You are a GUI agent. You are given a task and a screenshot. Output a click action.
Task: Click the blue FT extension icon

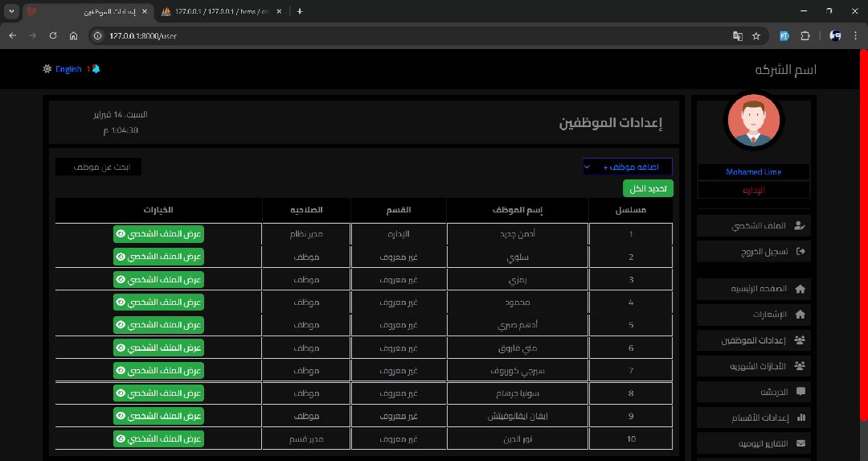coord(784,36)
